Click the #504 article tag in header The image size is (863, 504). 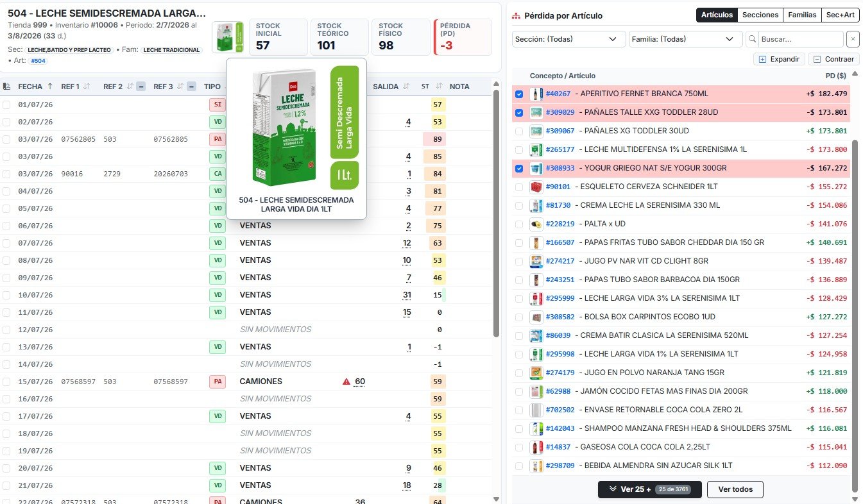pos(38,61)
